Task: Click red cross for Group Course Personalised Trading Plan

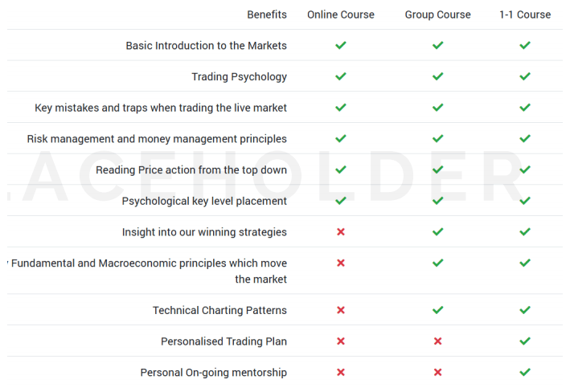Action: click(437, 341)
